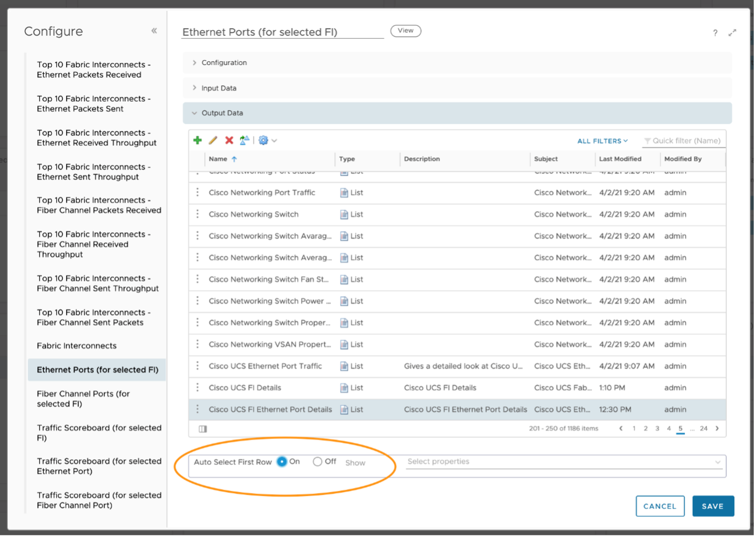Click the pencil edit view icon
Viewport: 756px width, 537px height.
213,141
